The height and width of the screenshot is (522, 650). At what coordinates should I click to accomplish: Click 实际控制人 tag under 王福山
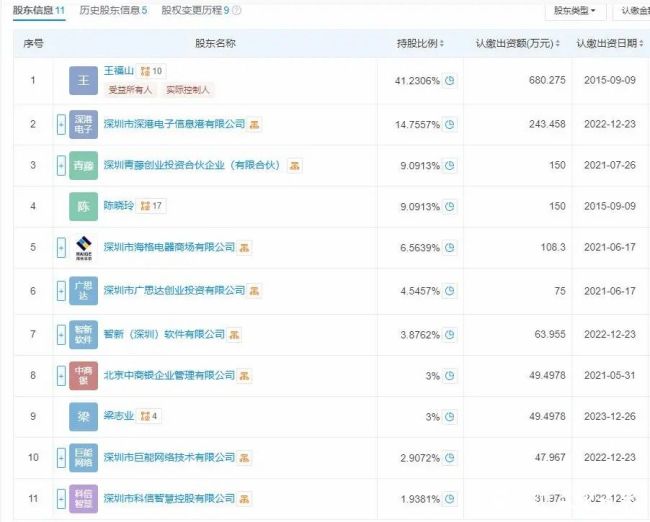click(188, 90)
